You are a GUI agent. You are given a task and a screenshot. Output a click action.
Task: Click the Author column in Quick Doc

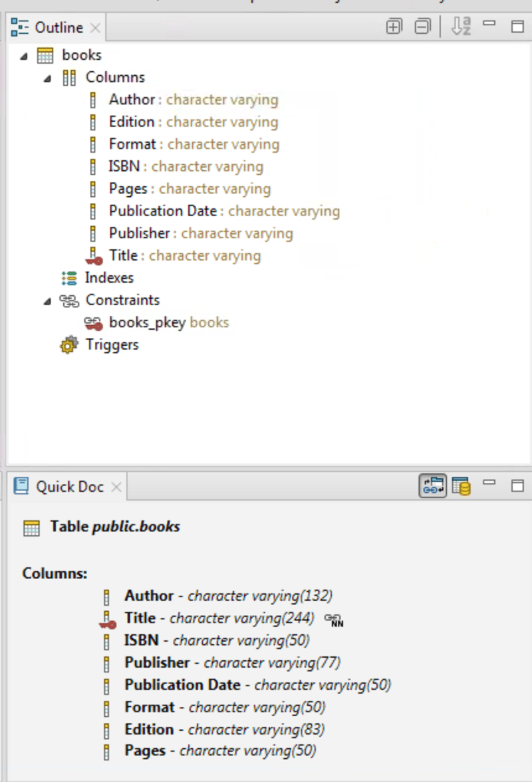point(228,596)
